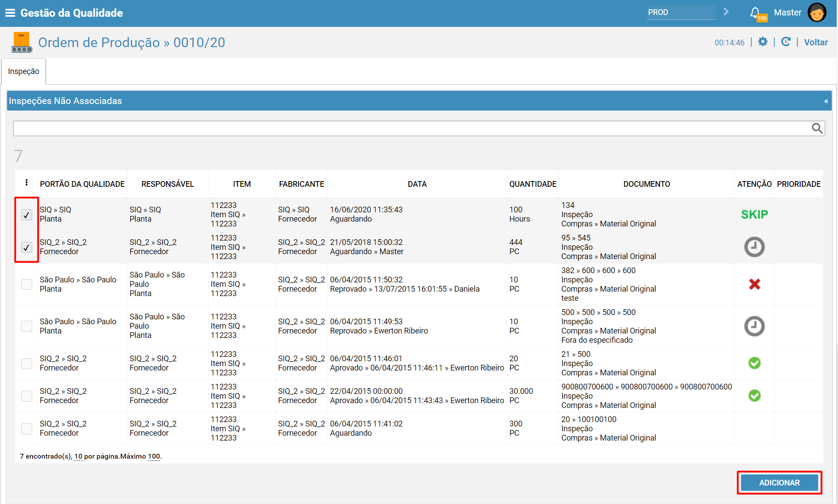The image size is (838, 504).
Task: Open the Master user avatar
Action: tap(817, 12)
